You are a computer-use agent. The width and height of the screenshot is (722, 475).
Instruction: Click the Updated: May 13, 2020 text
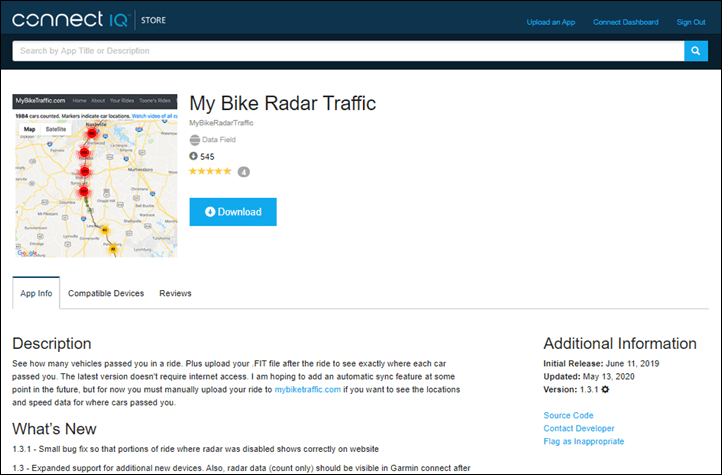click(589, 377)
